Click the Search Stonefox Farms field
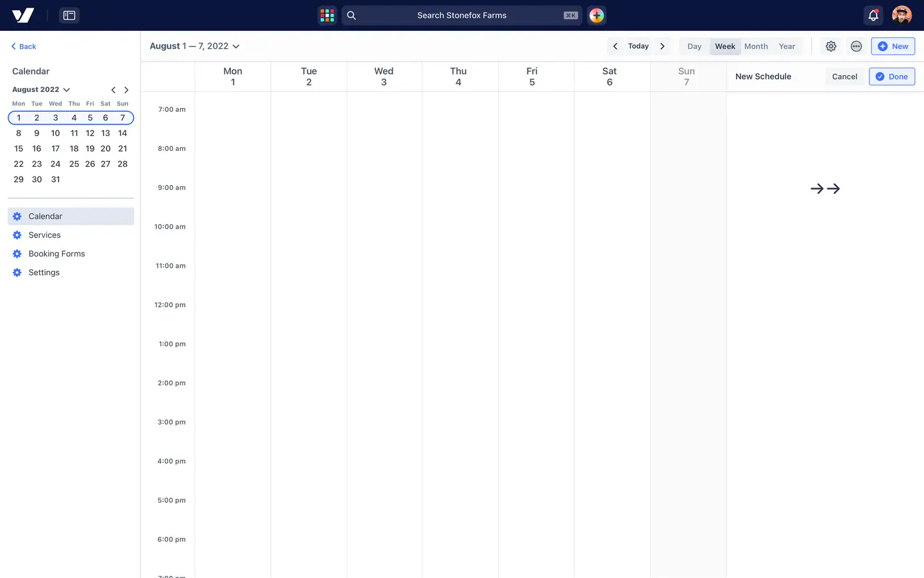This screenshot has width=924, height=578. click(462, 15)
